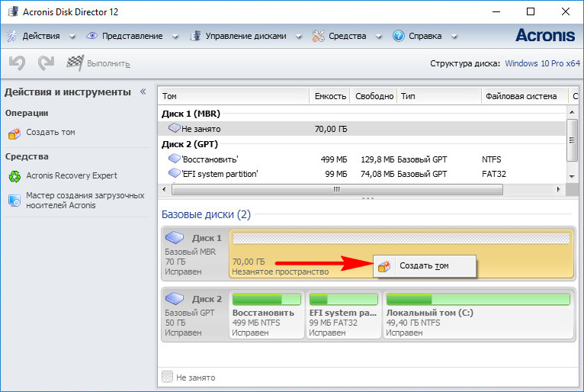584x392 pixels.
Task: Click the volume list horizontal scrollbar thumb
Action: (337, 189)
